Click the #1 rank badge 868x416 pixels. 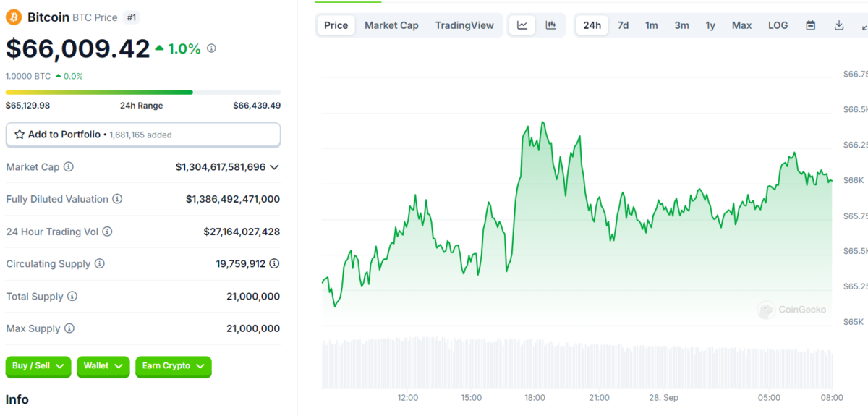[130, 17]
